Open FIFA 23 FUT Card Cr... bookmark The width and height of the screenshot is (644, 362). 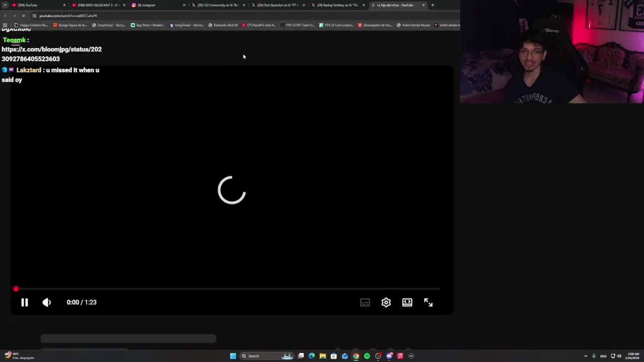tap(297, 25)
